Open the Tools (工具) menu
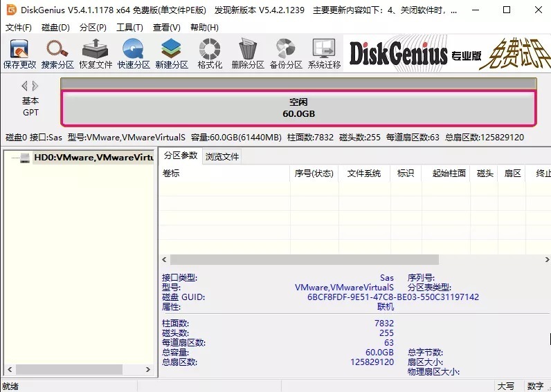The width and height of the screenshot is (551, 392). point(129,28)
